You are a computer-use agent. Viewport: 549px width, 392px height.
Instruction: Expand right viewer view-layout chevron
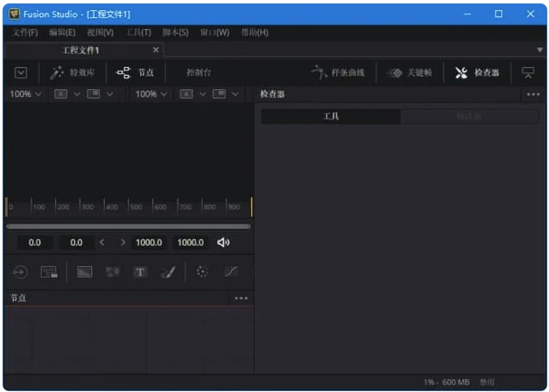235,94
